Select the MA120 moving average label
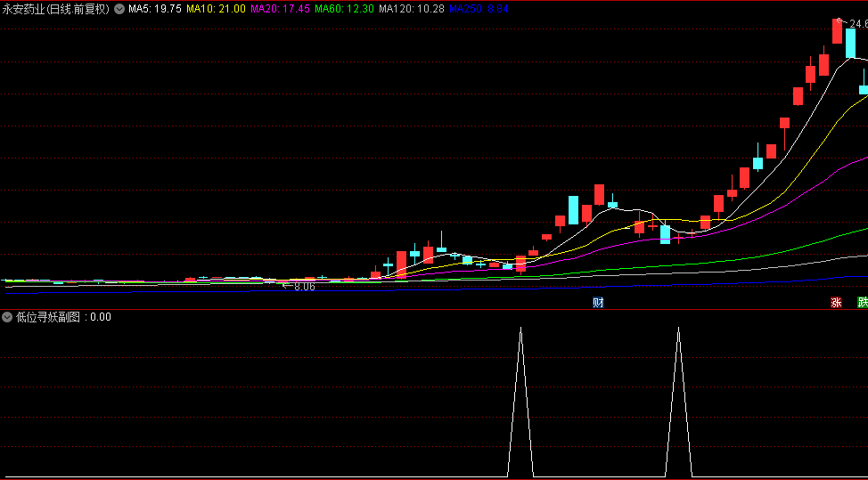Image resolution: width=868 pixels, height=480 pixels. tap(412, 9)
